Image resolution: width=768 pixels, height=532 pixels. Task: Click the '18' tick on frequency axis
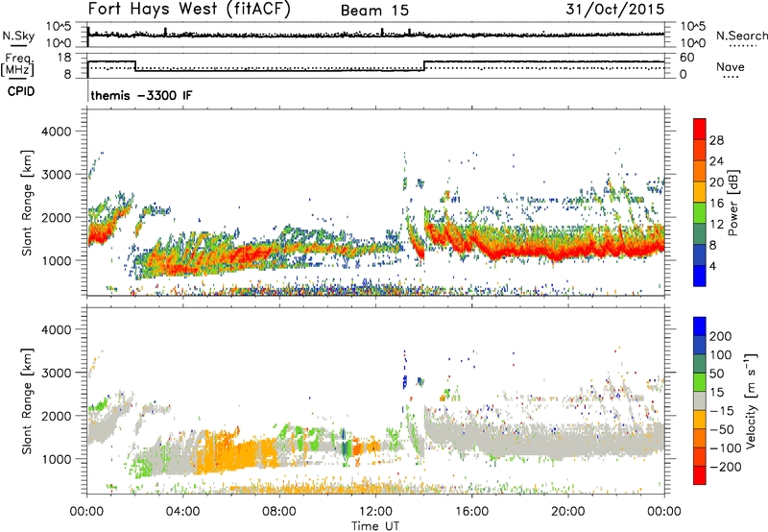tap(64, 58)
